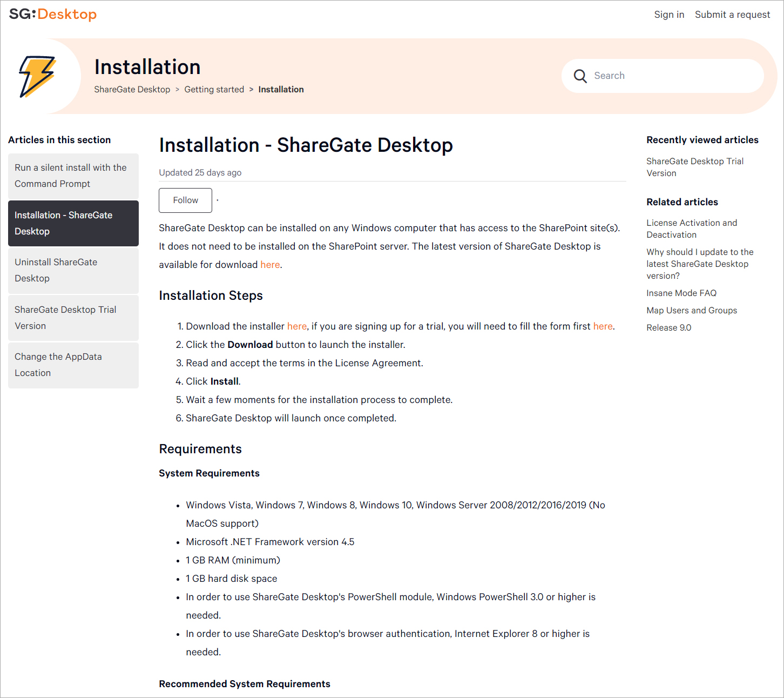Click the large Installation banner title
The height and width of the screenshot is (698, 784).
click(x=147, y=67)
